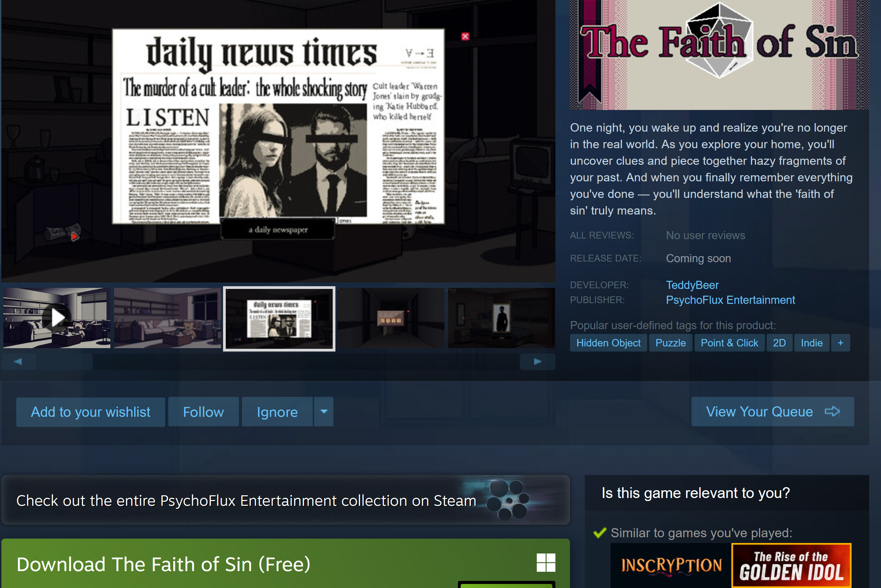Add game to your wishlist
The width and height of the screenshot is (881, 588).
(90, 412)
